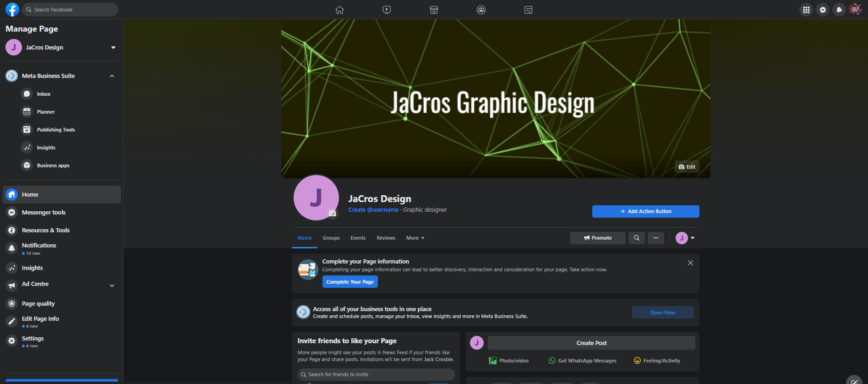Click the Meta Business Suite icon in sidebar
Viewport: 868px width, 384px height.
[12, 76]
